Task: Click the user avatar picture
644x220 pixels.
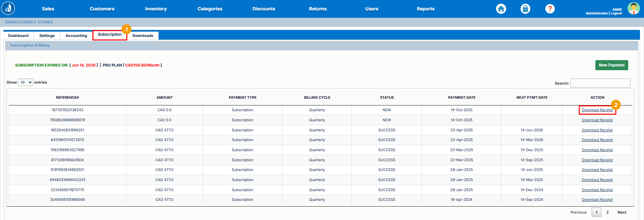Action: click(633, 8)
